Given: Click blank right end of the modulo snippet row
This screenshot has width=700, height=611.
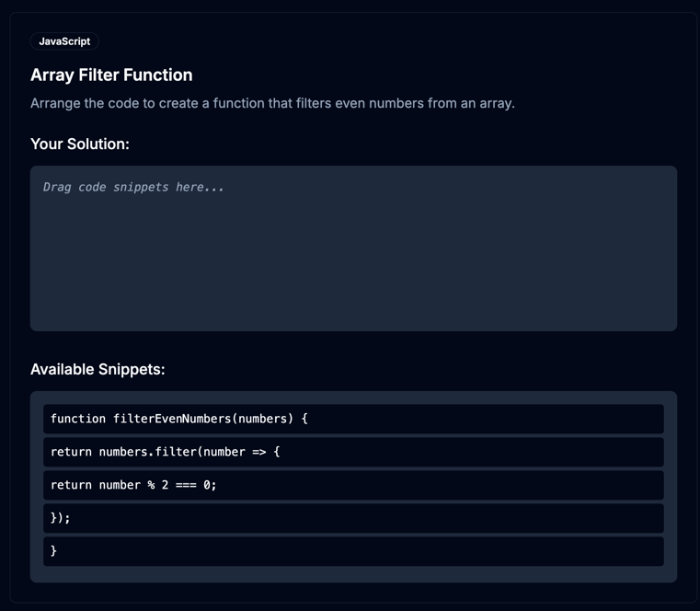Looking at the screenshot, I should (598, 485).
